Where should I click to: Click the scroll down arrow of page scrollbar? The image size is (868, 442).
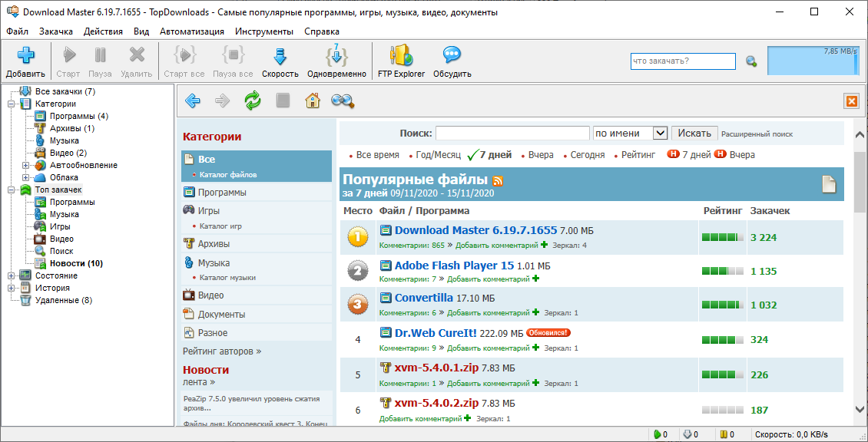pyautogui.click(x=860, y=409)
